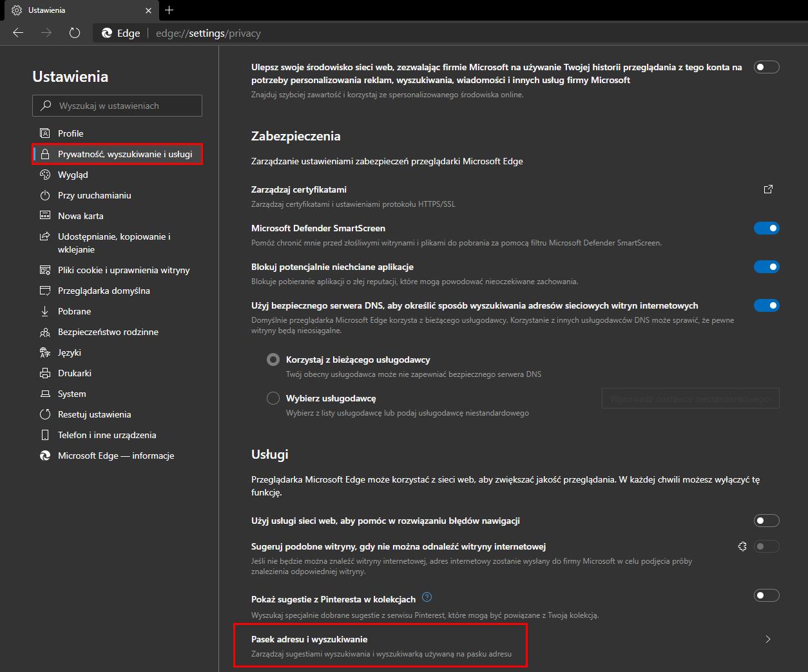Screen dimensions: 808x672
Task: Toggle Sugeruj podobne witryny switch
Action: pos(767,546)
